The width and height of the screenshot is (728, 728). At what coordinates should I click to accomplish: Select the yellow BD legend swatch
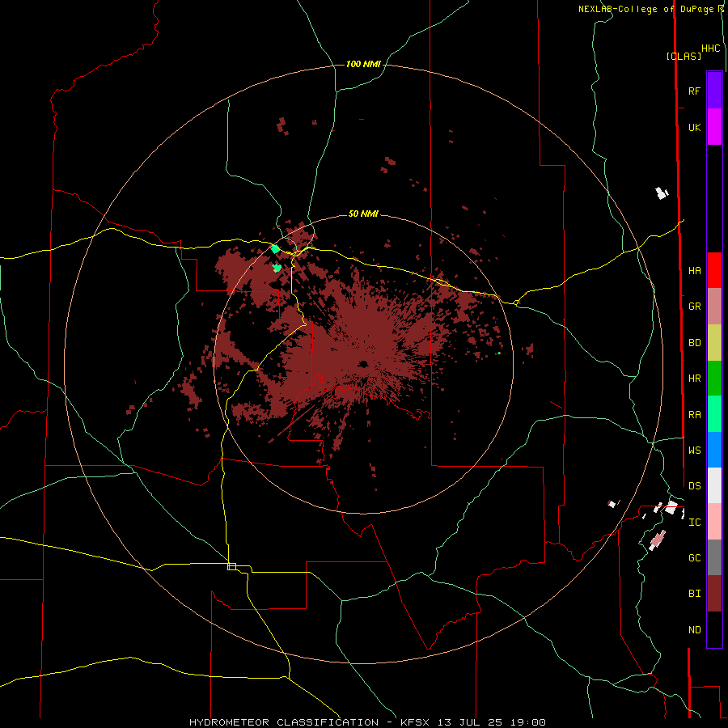click(x=714, y=343)
